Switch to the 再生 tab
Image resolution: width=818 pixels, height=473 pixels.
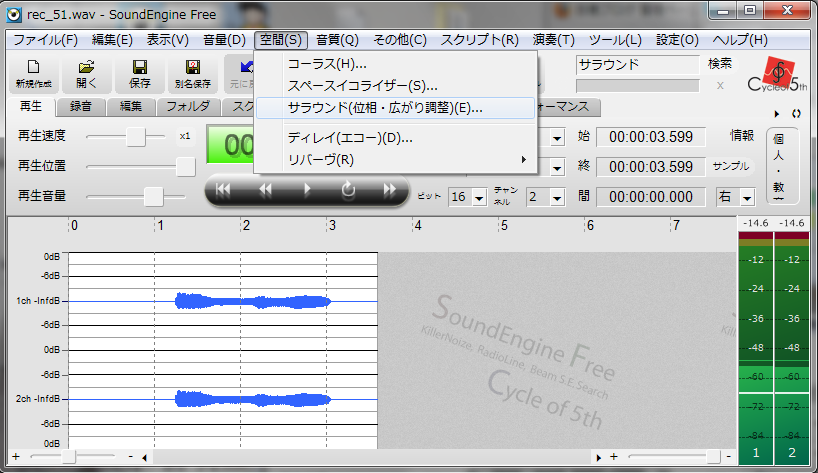(31, 106)
